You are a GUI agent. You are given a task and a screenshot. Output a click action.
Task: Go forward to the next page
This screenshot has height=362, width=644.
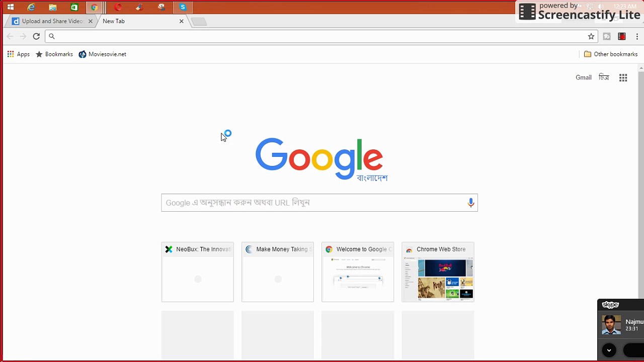click(x=23, y=36)
